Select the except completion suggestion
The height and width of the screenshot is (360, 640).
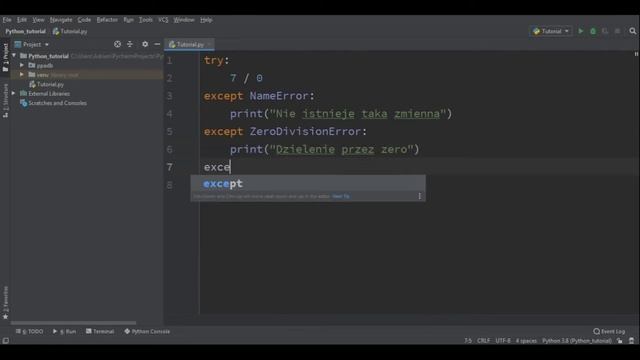[308, 184]
